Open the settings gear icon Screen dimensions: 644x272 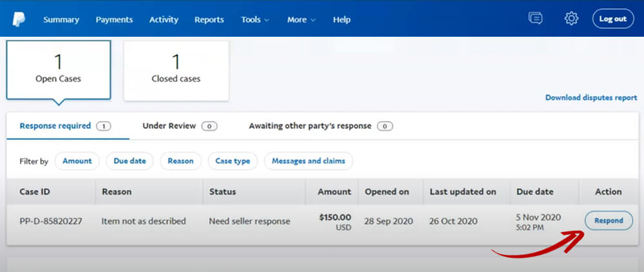coord(571,19)
